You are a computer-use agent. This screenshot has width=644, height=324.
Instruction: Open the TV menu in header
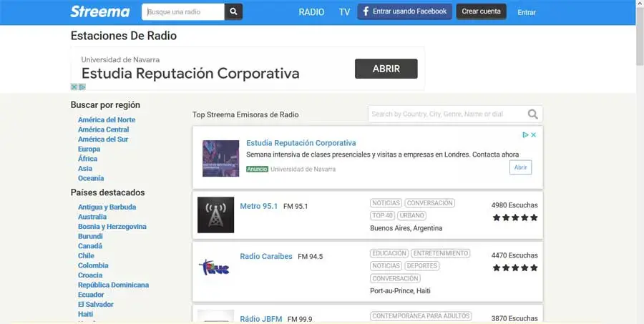tap(345, 12)
